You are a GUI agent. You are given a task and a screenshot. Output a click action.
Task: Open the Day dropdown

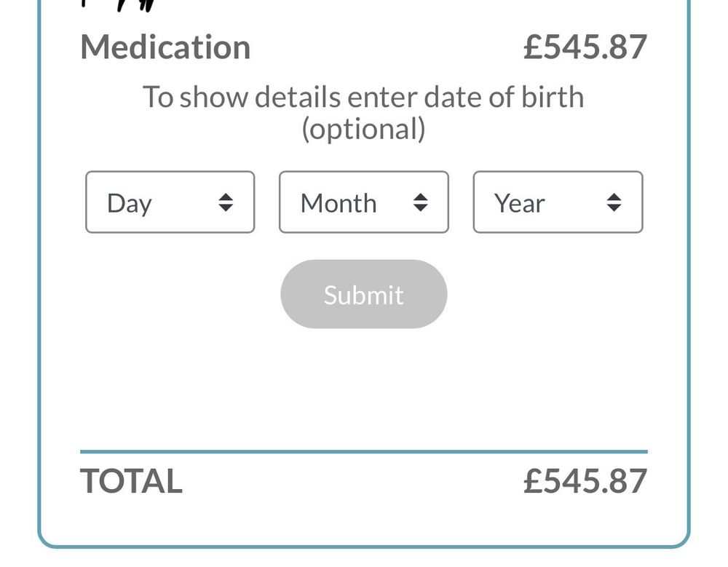(x=170, y=202)
